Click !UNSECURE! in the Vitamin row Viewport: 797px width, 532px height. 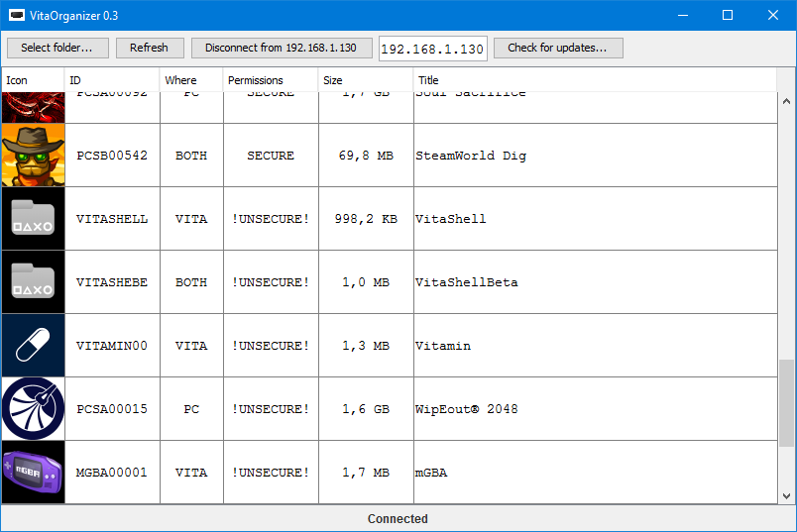pos(271,346)
